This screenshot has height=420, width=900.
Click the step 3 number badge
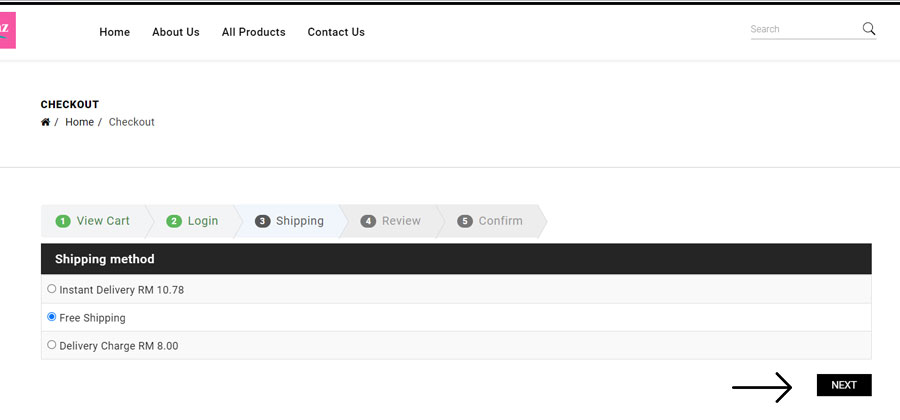pos(262,221)
